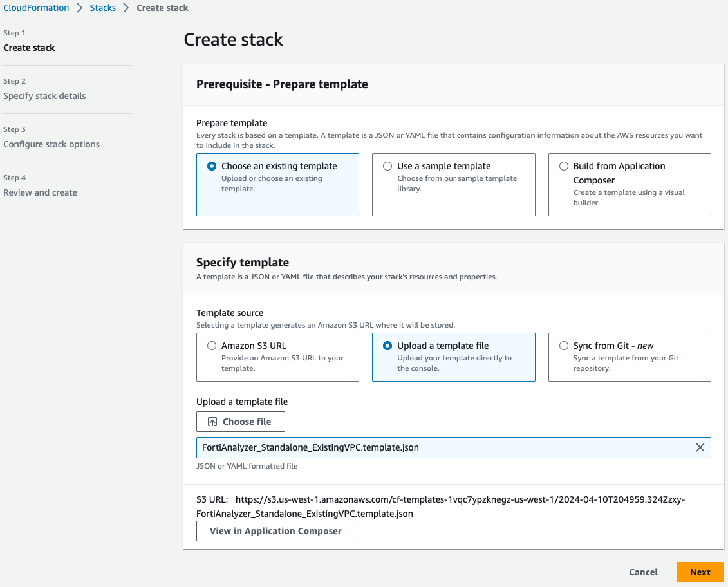The height and width of the screenshot is (587, 728).
Task: Choose Sync from Git template source
Action: click(x=564, y=346)
